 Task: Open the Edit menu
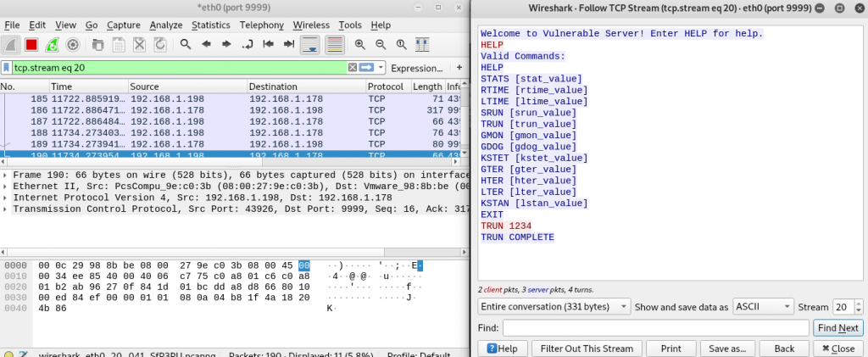[x=37, y=25]
